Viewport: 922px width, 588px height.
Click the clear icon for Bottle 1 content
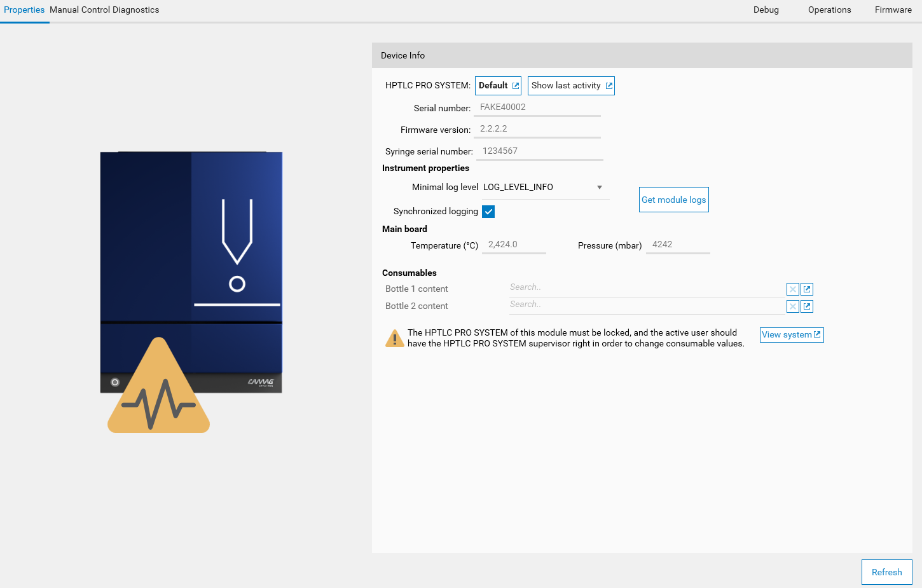792,289
